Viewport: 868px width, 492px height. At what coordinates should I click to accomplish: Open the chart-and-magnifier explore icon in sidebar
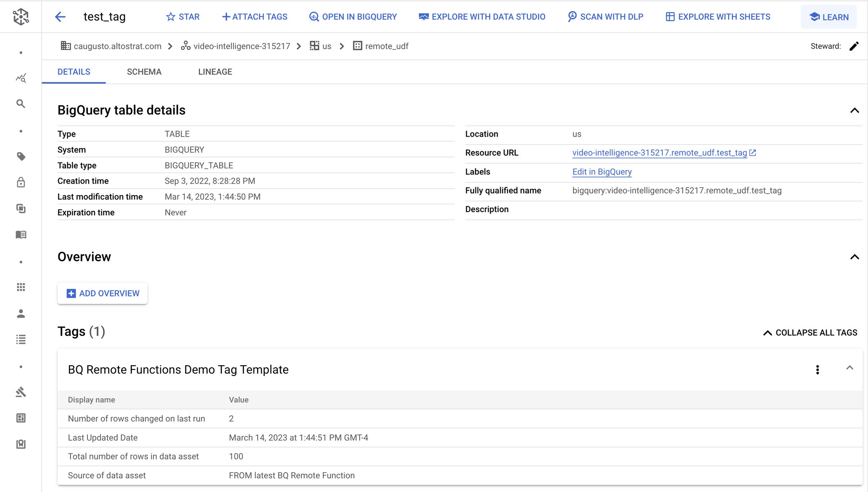21,78
